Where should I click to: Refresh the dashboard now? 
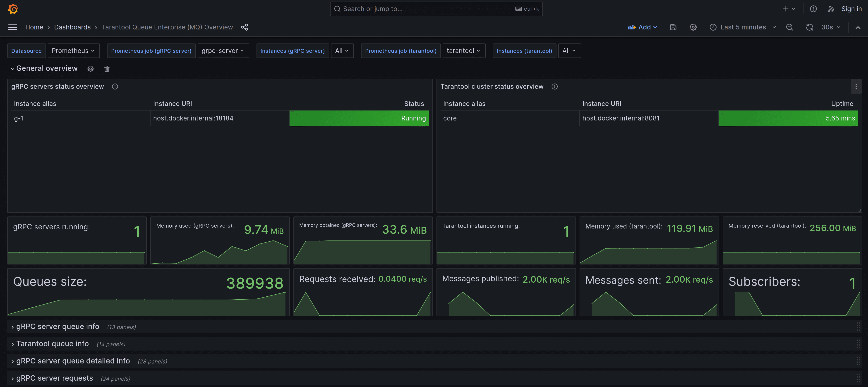pos(809,27)
